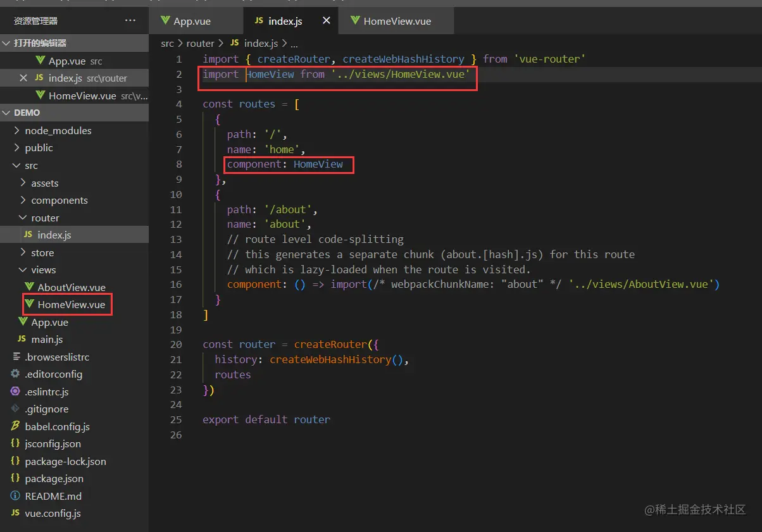The width and height of the screenshot is (762, 532).
Task: Open App.vue in the src folder
Action: point(74,322)
